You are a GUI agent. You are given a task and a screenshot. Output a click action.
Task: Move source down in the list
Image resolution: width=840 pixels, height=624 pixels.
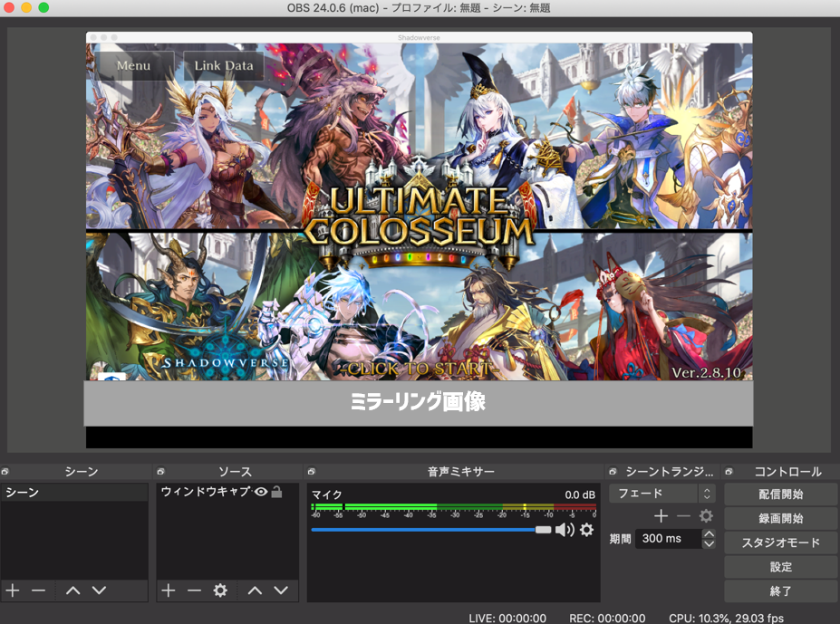281,590
